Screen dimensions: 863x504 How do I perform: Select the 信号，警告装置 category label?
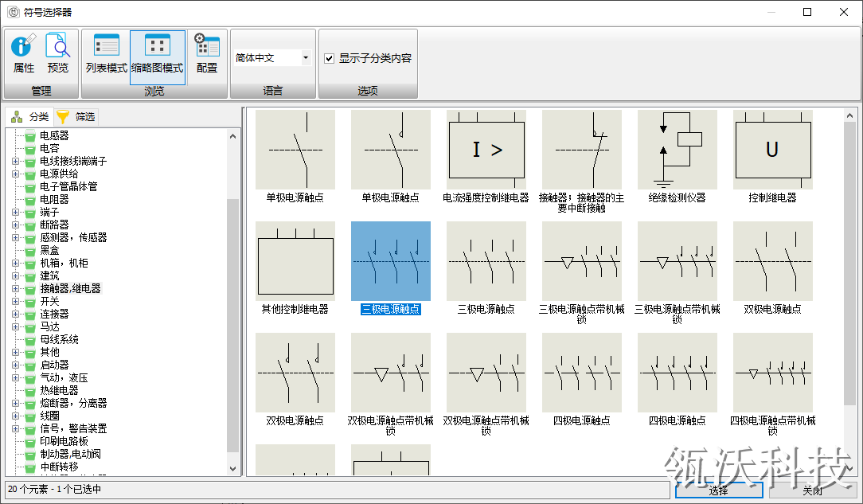tap(73, 428)
